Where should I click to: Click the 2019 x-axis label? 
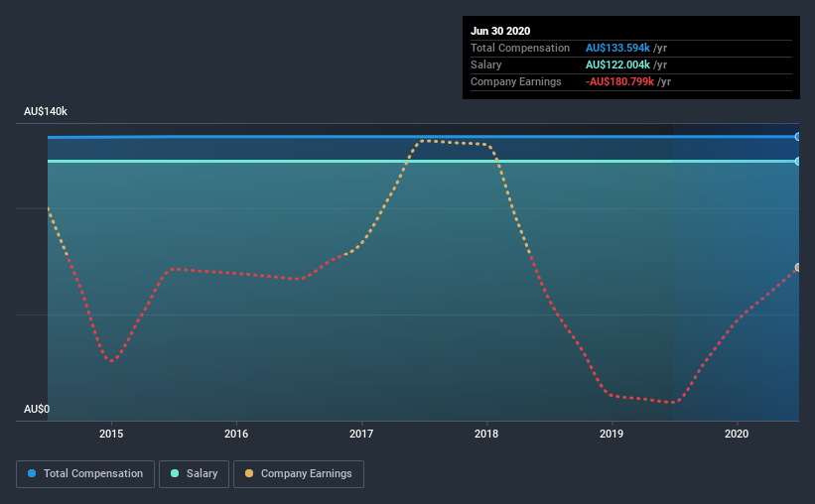tap(611, 434)
